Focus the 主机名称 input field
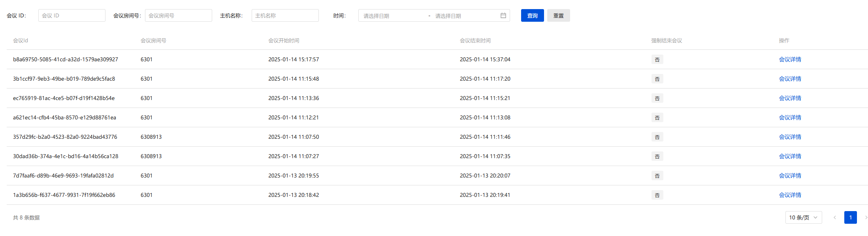The width and height of the screenshot is (868, 236). click(285, 15)
